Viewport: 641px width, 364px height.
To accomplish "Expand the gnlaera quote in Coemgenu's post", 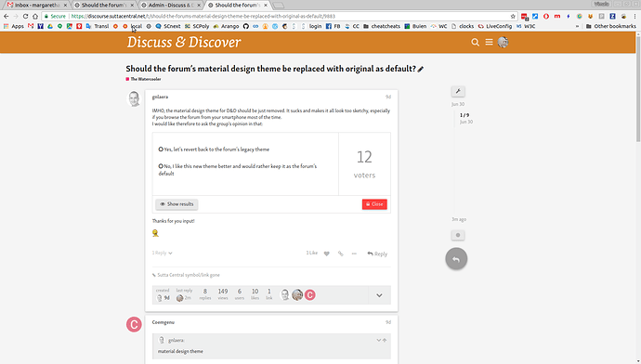I will pos(378,340).
